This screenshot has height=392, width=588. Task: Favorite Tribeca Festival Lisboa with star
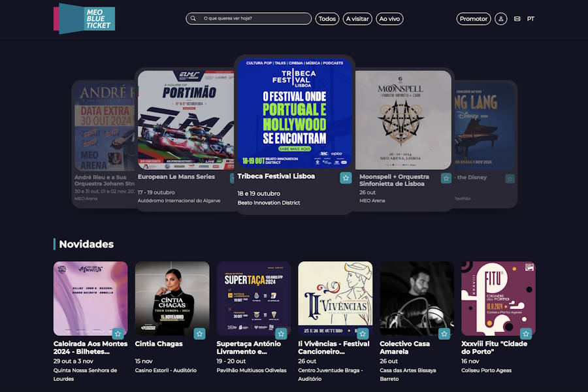pyautogui.click(x=346, y=178)
